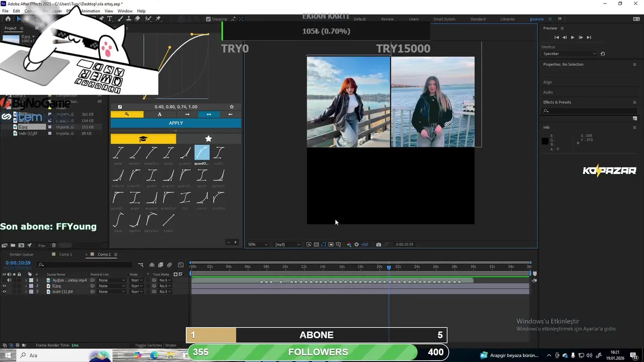Select the easeIn curve preset
The width and height of the screenshot is (644, 362).
[135, 153]
